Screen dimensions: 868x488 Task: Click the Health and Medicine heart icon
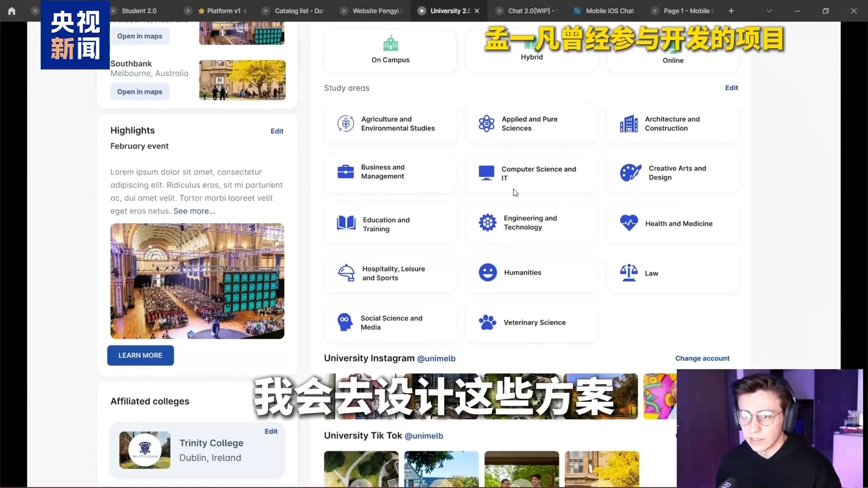(629, 223)
